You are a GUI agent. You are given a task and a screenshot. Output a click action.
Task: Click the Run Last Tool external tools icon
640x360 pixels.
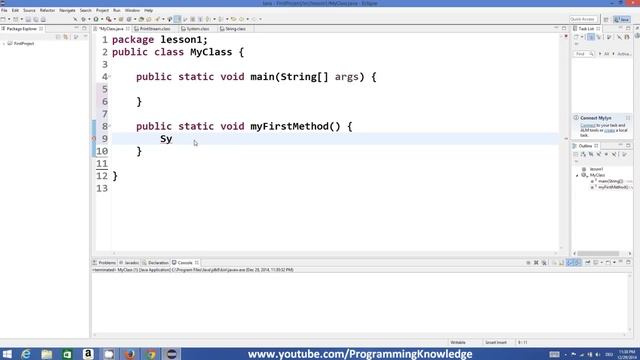[108, 19]
